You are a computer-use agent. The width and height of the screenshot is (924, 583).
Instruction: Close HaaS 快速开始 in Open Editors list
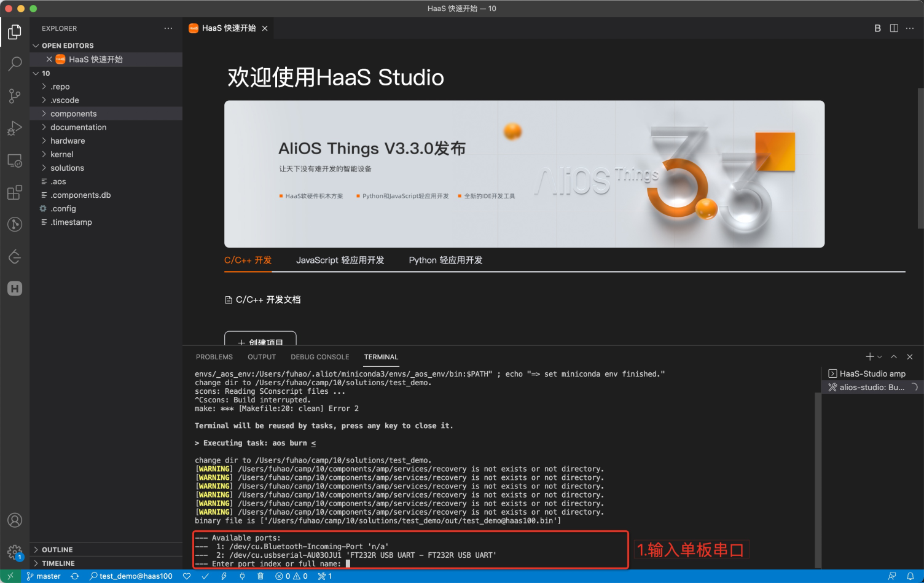49,59
